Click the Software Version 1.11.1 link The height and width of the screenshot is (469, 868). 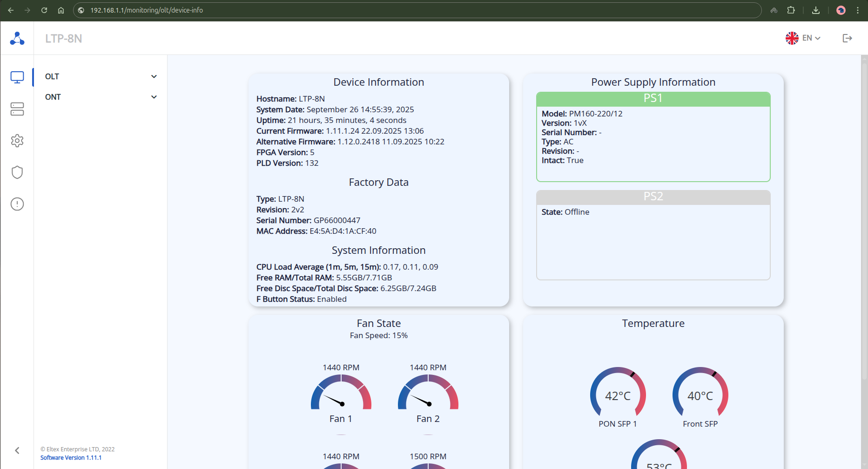(x=71, y=458)
